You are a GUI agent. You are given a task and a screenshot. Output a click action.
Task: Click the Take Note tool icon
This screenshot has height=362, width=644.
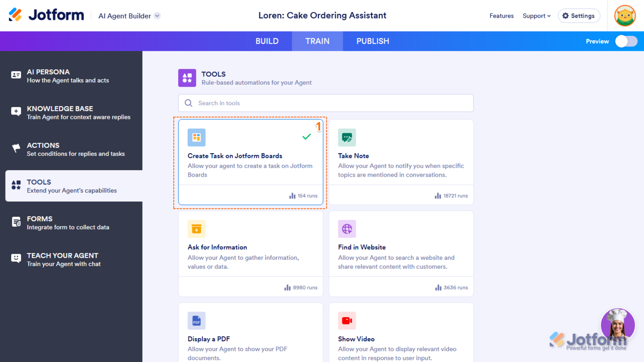click(x=347, y=138)
